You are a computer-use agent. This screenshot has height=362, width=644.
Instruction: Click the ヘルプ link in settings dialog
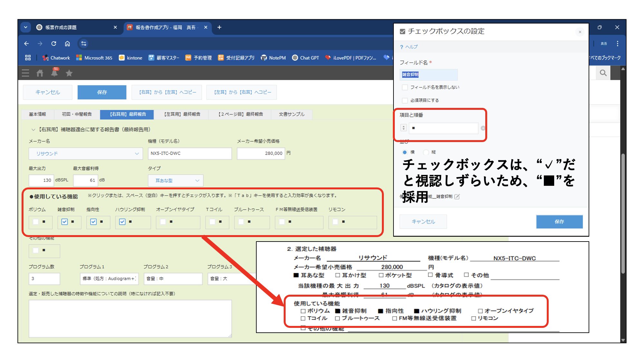409,47
